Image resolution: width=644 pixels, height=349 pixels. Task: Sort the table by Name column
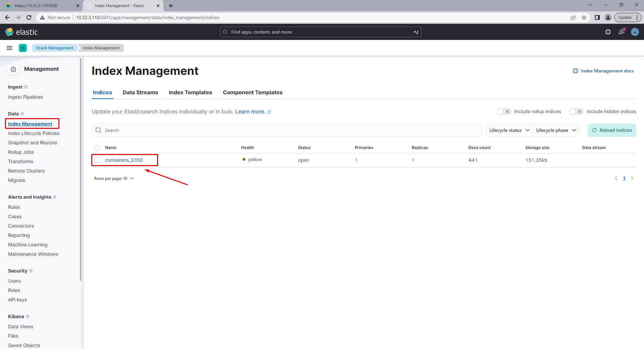[x=110, y=148]
